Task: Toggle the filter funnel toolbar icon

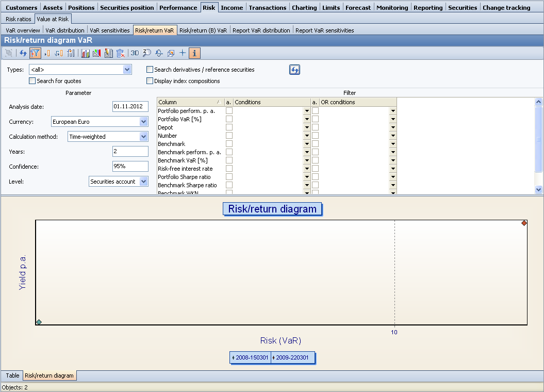Action: click(x=35, y=53)
